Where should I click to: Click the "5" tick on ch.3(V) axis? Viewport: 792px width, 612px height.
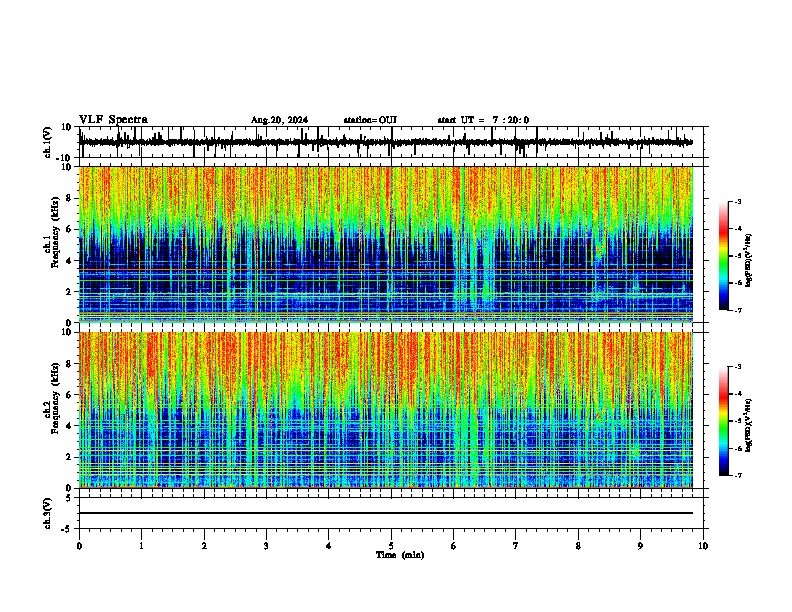pos(69,498)
